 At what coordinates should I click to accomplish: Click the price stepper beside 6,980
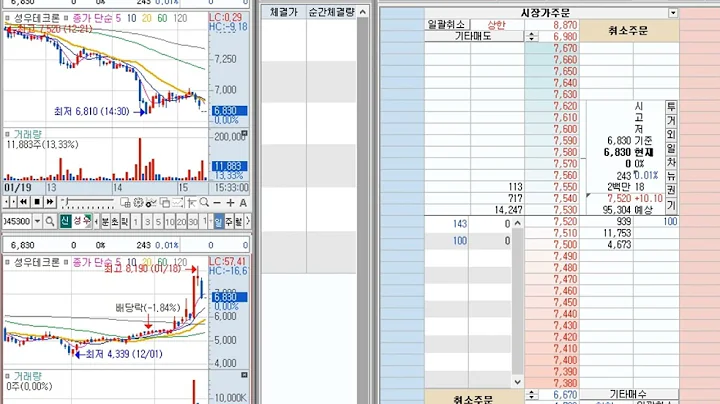tap(531, 36)
